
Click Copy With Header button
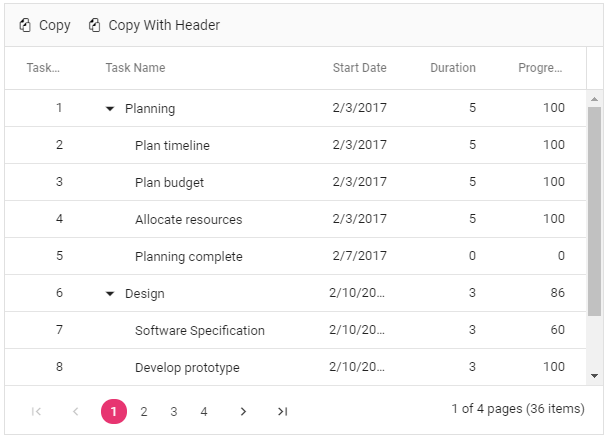(x=154, y=25)
